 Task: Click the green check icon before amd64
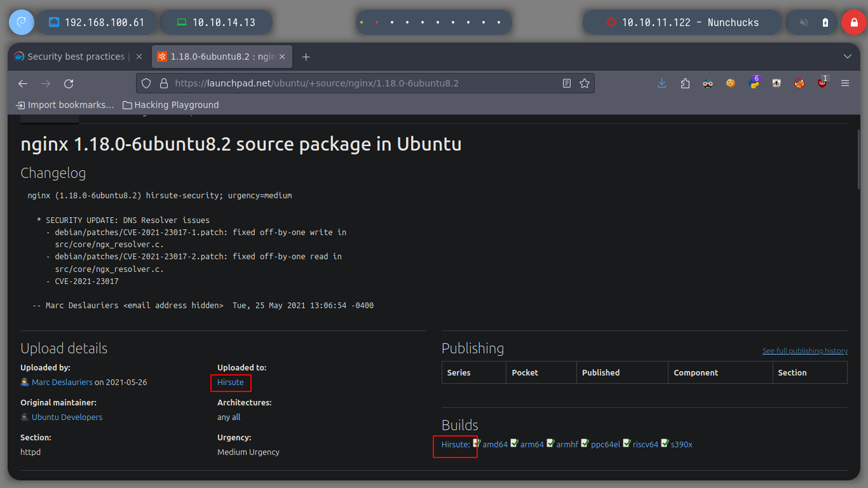(477, 444)
